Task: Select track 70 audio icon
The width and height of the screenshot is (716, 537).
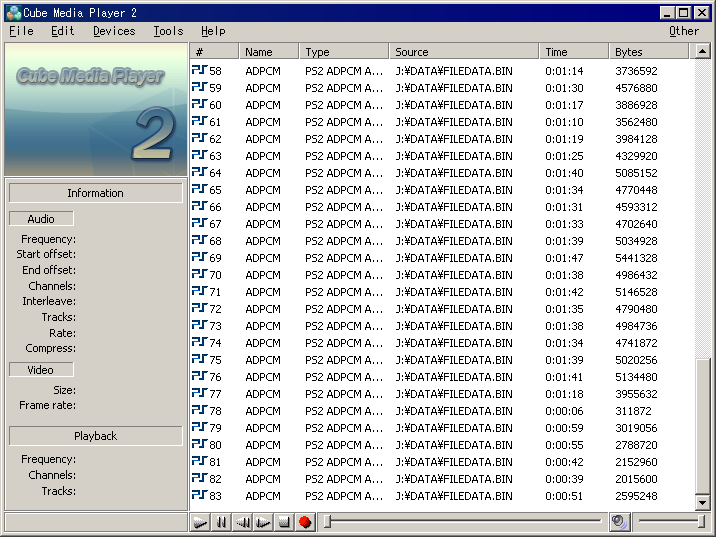Action: tap(200, 274)
